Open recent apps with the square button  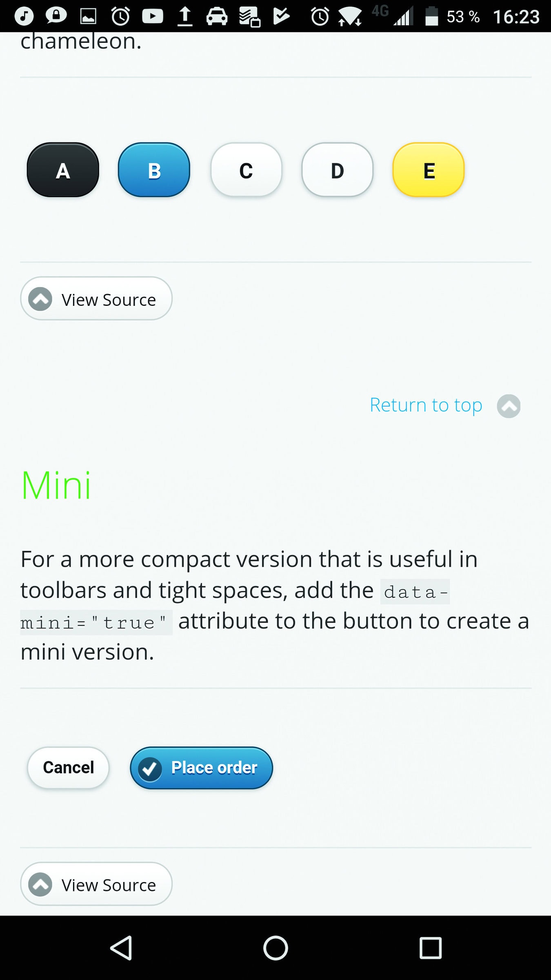(x=431, y=947)
